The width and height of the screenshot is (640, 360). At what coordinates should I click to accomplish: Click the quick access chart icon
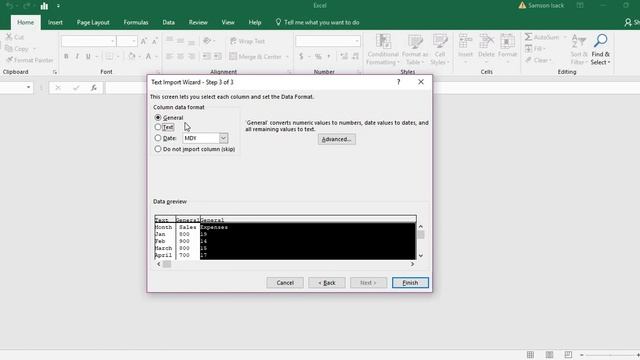pyautogui.click(x=44, y=6)
